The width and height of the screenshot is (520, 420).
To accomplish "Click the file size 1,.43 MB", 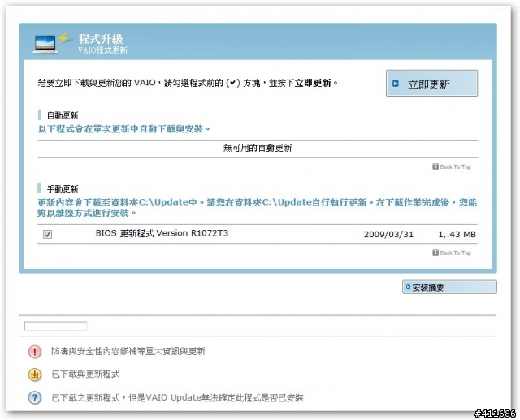I will 457,234.
